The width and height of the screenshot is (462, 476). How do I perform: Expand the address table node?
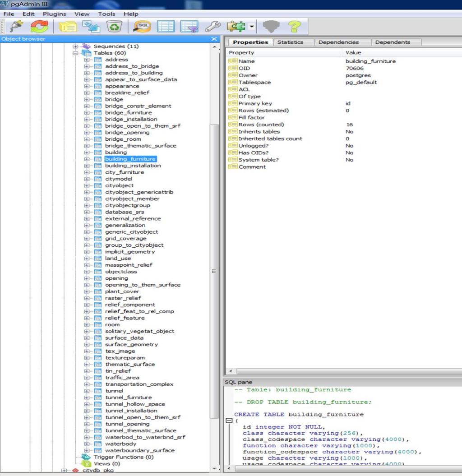click(87, 60)
